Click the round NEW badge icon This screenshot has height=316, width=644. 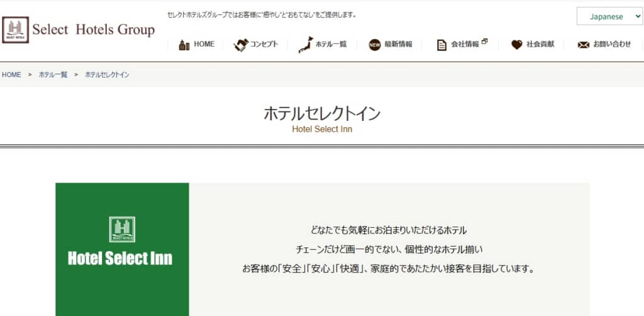coord(375,45)
